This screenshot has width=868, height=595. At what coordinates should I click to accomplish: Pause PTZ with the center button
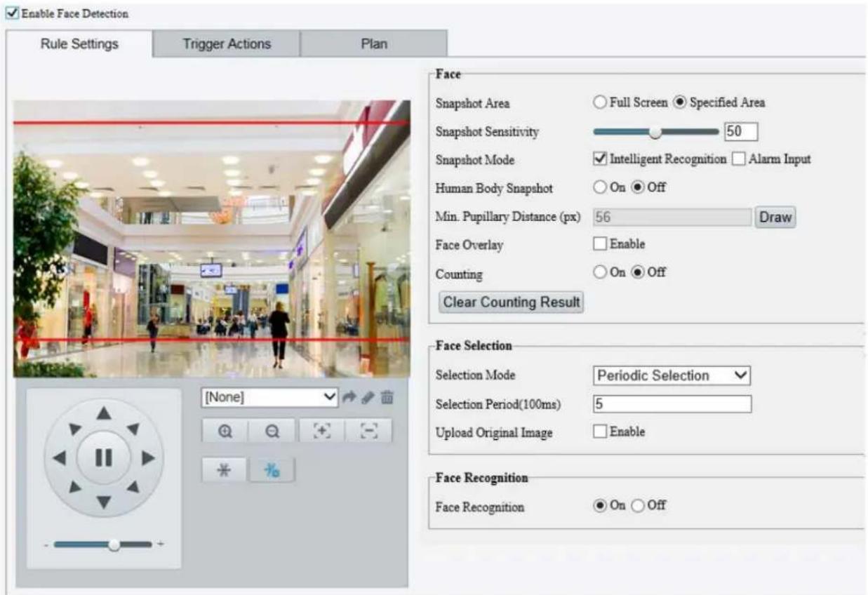tap(104, 457)
